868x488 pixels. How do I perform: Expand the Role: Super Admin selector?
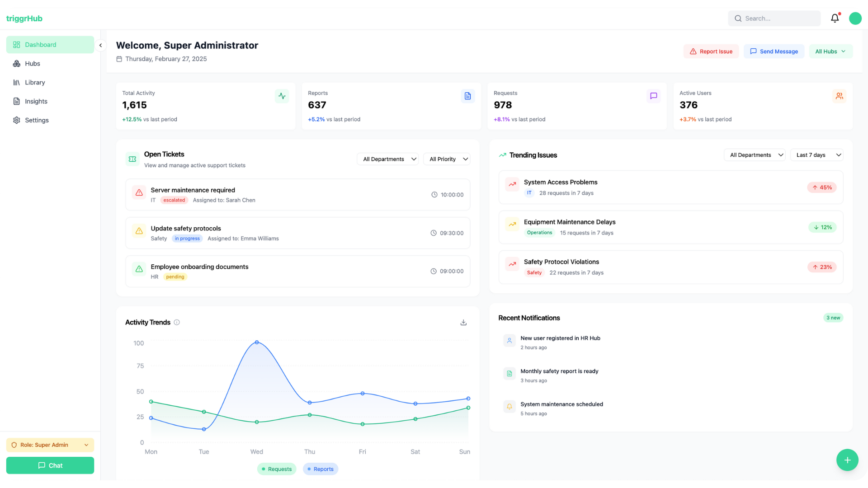(x=50, y=445)
